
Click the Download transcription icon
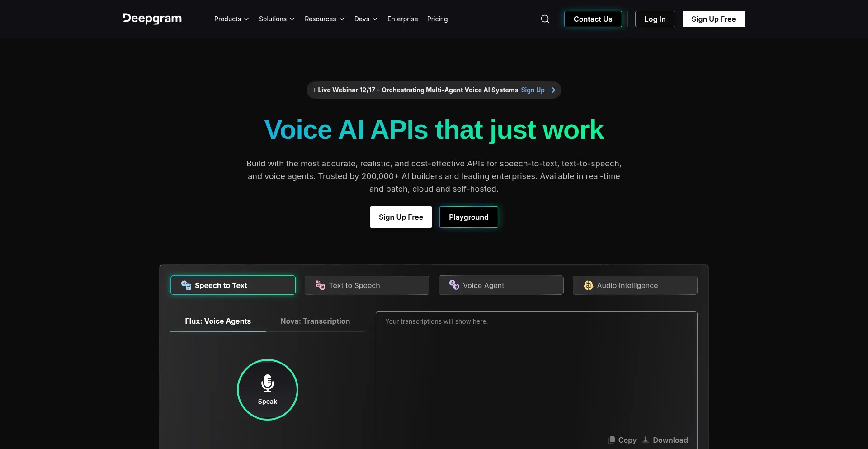click(x=646, y=440)
